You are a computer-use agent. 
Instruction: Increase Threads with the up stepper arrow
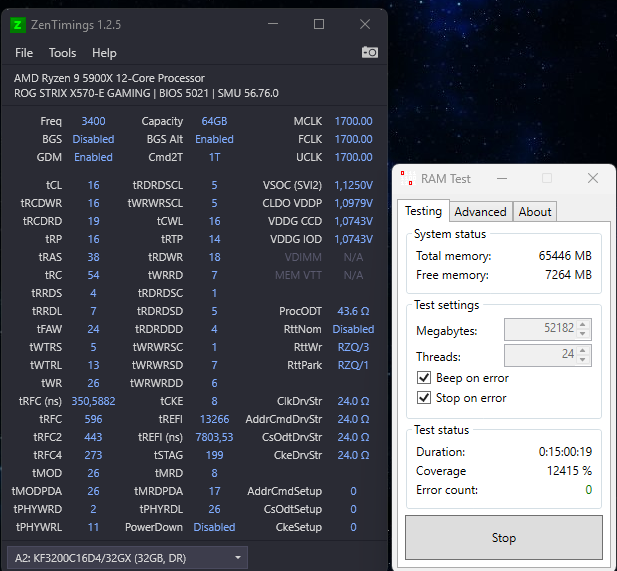583,350
